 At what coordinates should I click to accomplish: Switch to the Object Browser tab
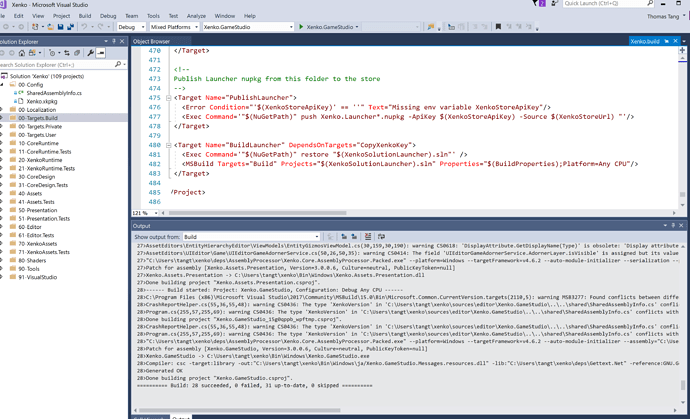click(x=151, y=41)
